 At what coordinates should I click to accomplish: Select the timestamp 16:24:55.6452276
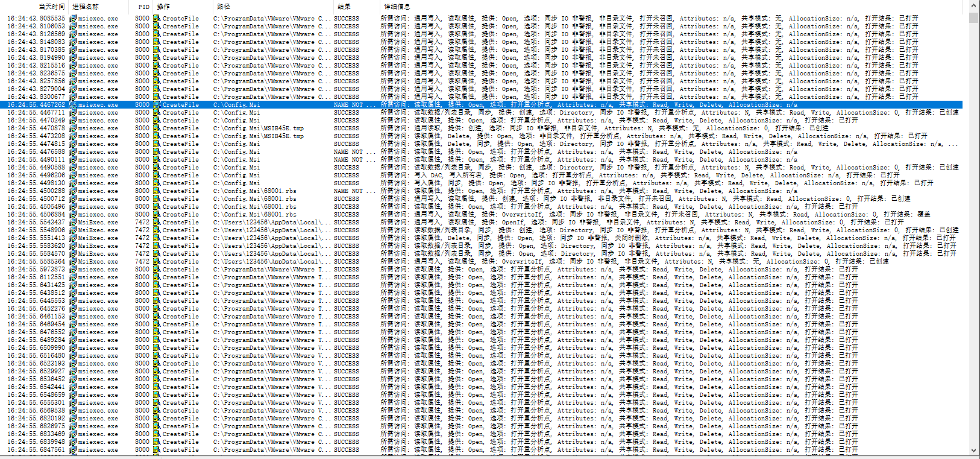click(x=36, y=308)
